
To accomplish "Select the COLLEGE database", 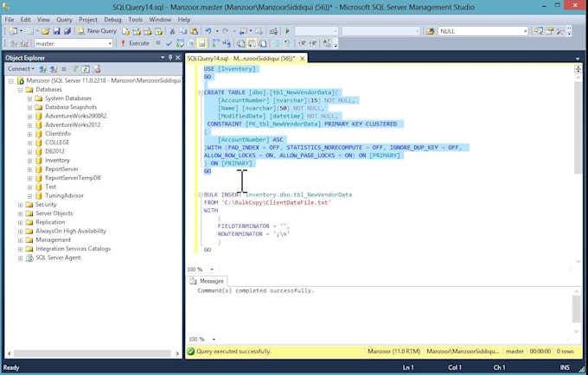I will tap(57, 143).
